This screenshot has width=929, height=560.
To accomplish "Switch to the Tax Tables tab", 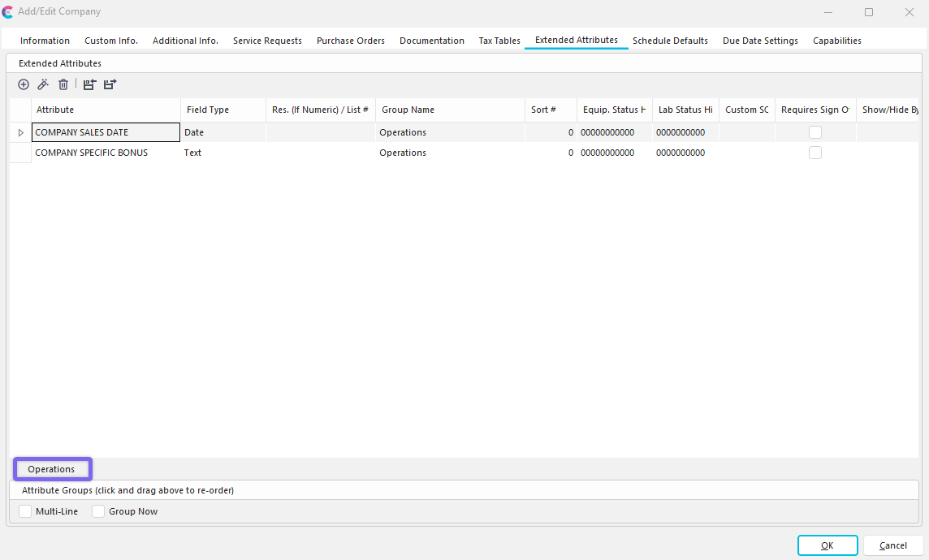I will (x=499, y=41).
